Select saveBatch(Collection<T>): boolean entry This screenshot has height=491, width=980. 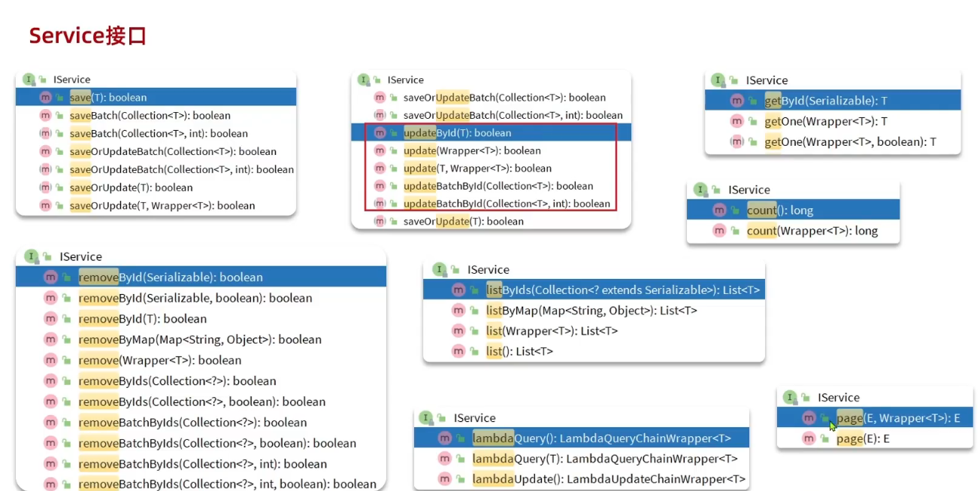(150, 116)
